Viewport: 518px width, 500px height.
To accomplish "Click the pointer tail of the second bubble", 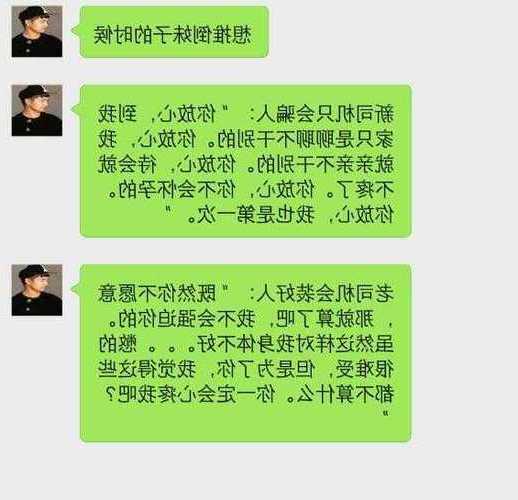I will tap(76, 109).
